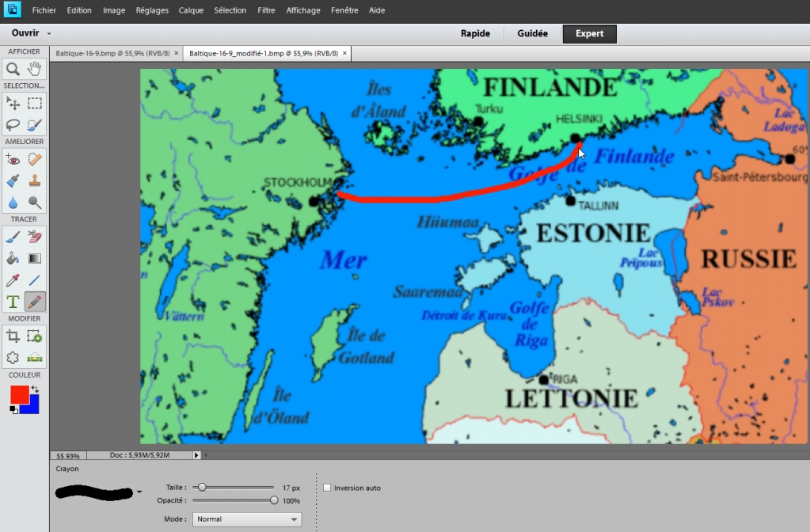The image size is (810, 532).
Task: Open the Réglages menu
Action: pos(152,10)
